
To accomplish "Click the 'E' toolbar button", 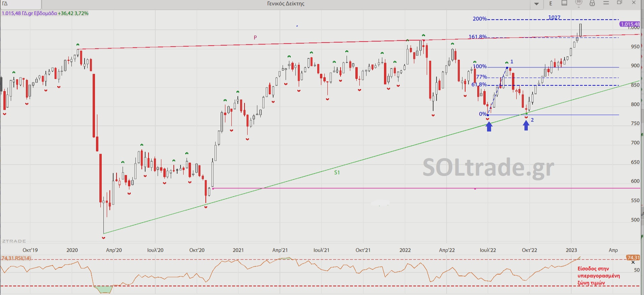I will (551, 4).
